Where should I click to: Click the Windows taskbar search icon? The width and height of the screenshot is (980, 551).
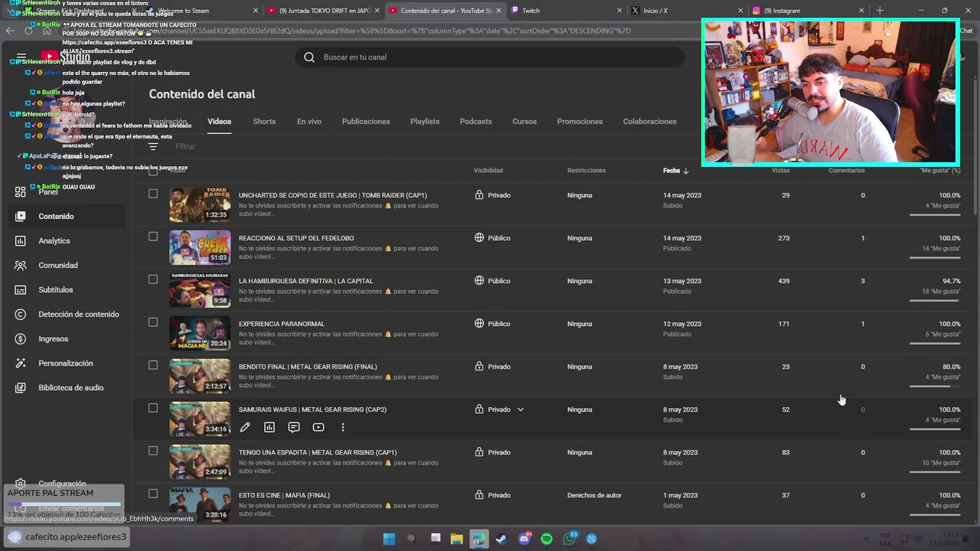coord(411,539)
